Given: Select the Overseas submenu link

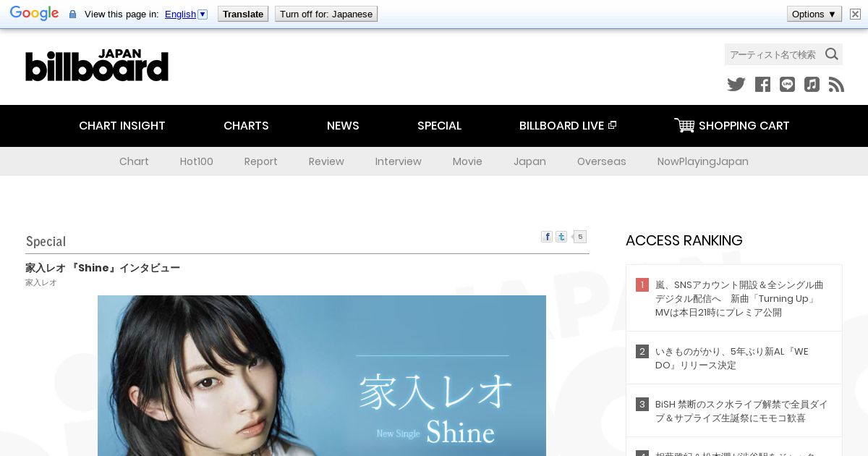Looking at the screenshot, I should [602, 161].
